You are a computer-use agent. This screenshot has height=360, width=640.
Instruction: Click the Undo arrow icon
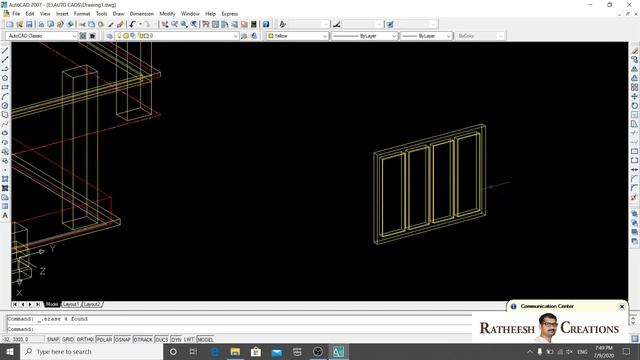tap(132, 24)
